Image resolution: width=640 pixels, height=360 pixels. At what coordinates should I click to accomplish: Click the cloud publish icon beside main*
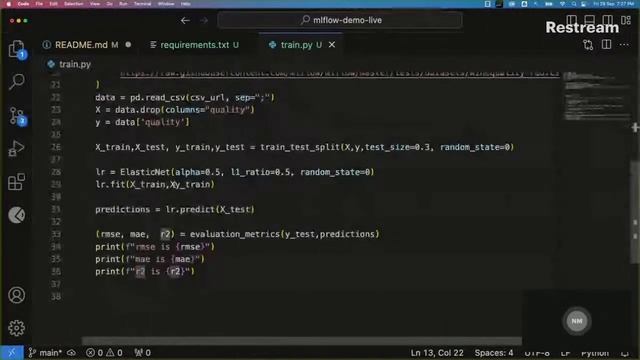point(71,353)
